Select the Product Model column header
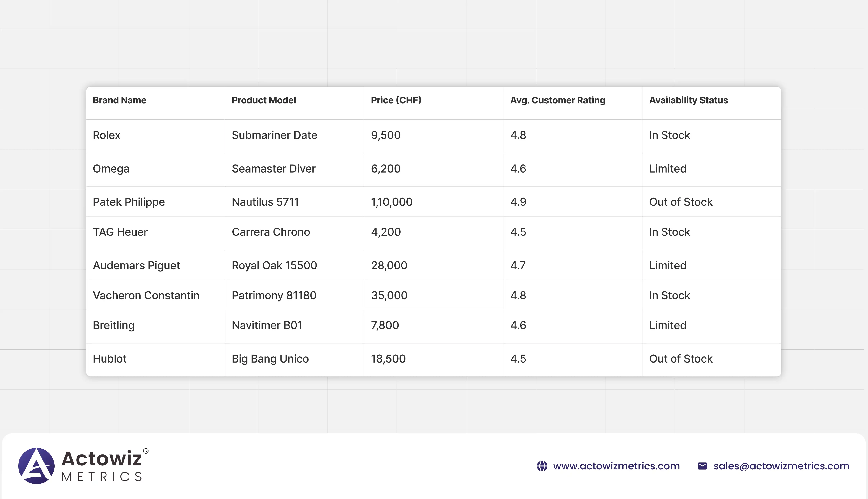This screenshot has height=499, width=868. pos(264,100)
